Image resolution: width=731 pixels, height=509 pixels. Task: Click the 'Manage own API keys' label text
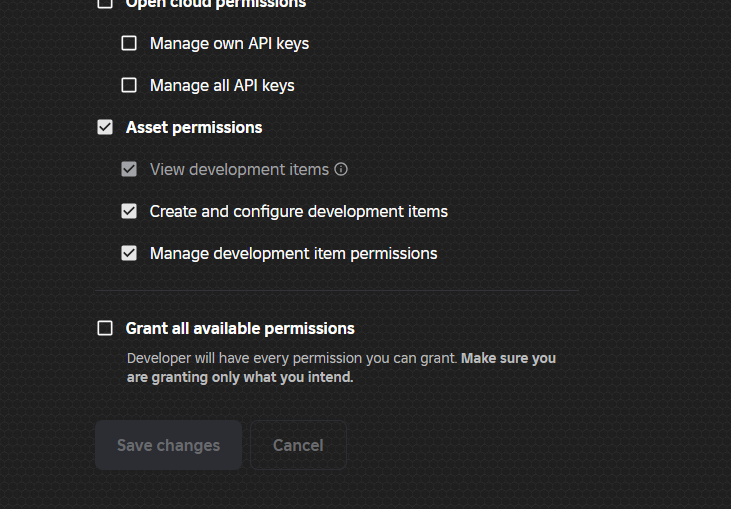(229, 43)
